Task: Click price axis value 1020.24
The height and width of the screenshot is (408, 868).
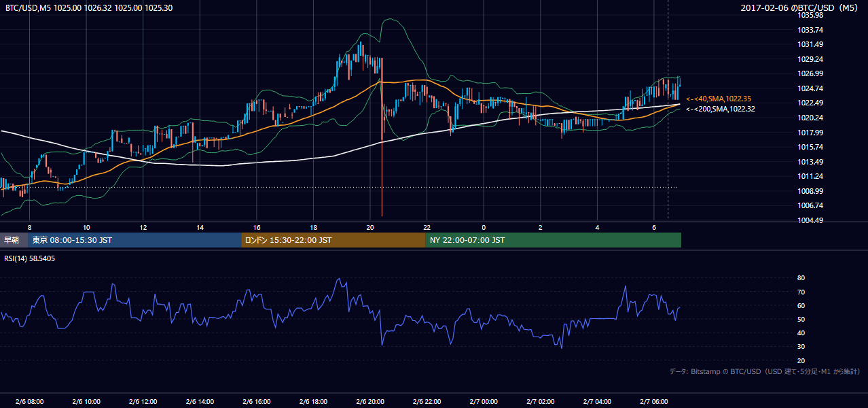Action: [x=810, y=118]
